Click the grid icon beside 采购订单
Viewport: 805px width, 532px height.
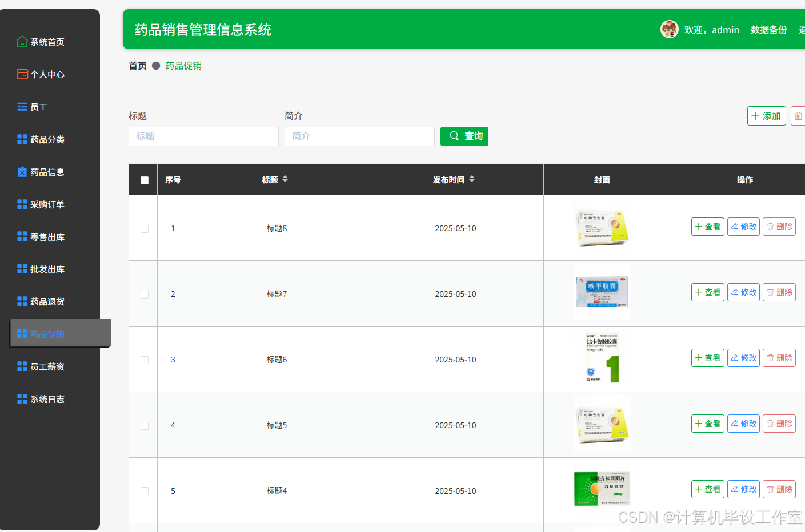[22, 204]
